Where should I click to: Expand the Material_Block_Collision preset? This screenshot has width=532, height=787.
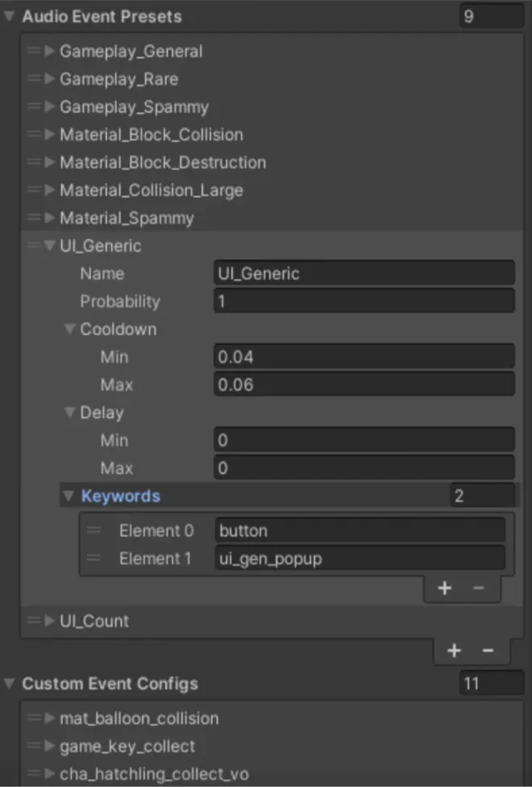[49, 135]
